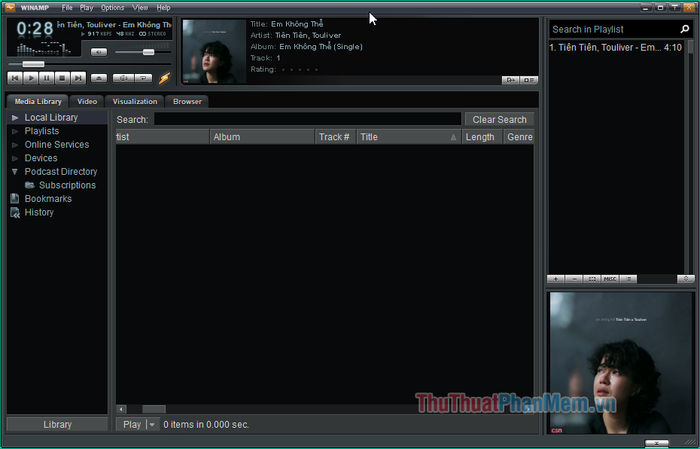Click the elapsed time display 0:28

point(35,29)
